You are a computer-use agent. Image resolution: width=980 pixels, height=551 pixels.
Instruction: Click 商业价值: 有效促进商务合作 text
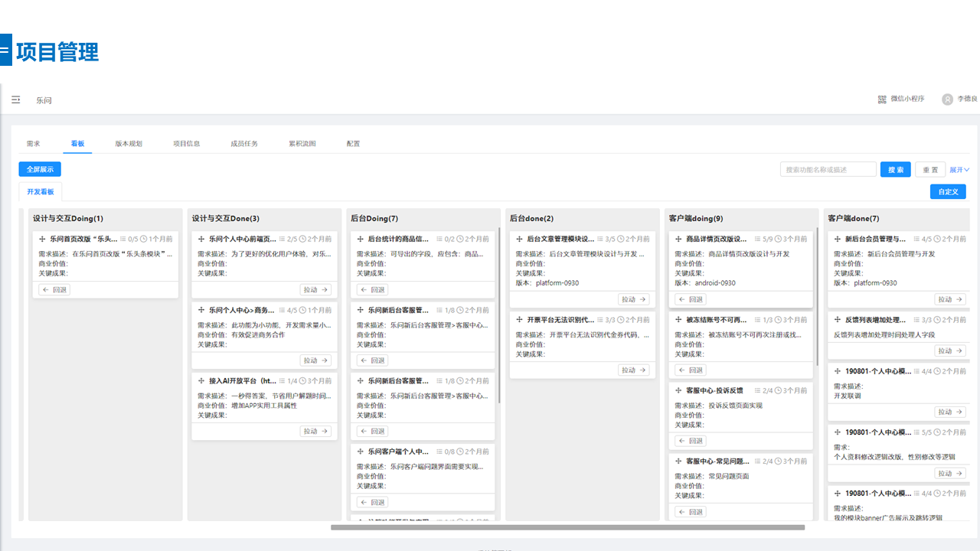(x=247, y=334)
